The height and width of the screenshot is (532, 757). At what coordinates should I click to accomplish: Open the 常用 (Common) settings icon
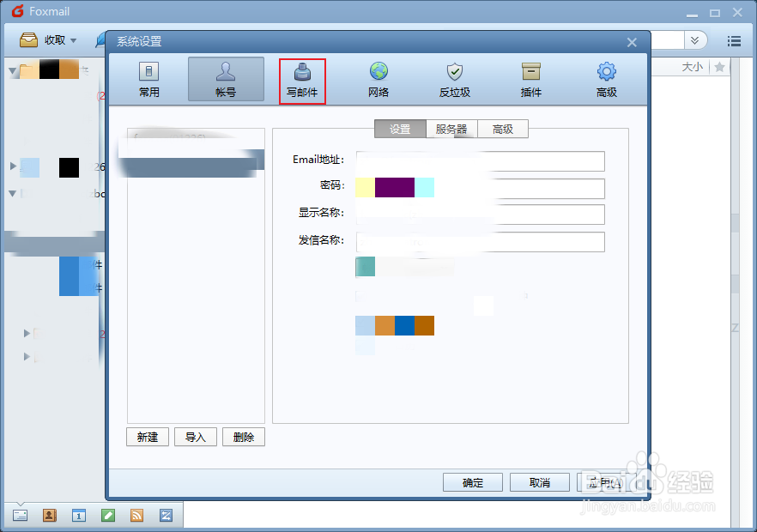148,80
